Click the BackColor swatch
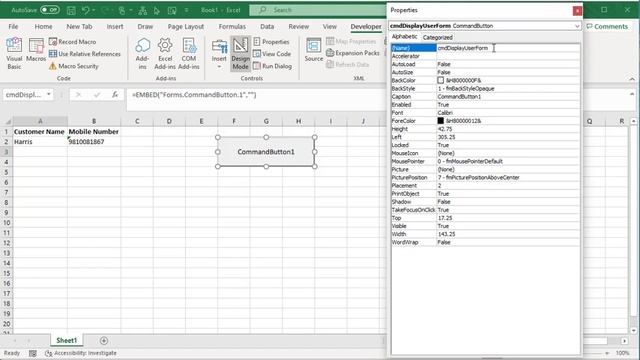640x360 pixels. tap(440, 80)
